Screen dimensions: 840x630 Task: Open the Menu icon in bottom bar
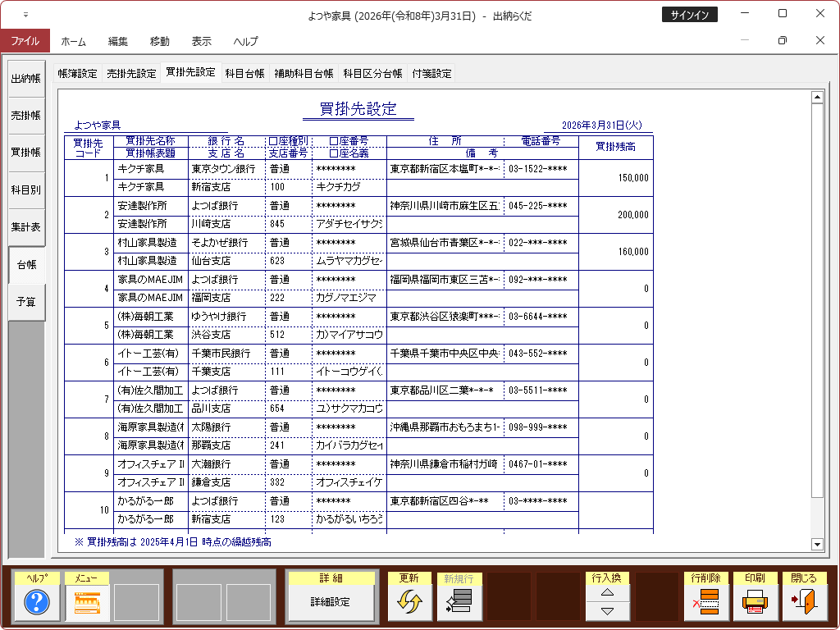(86, 603)
